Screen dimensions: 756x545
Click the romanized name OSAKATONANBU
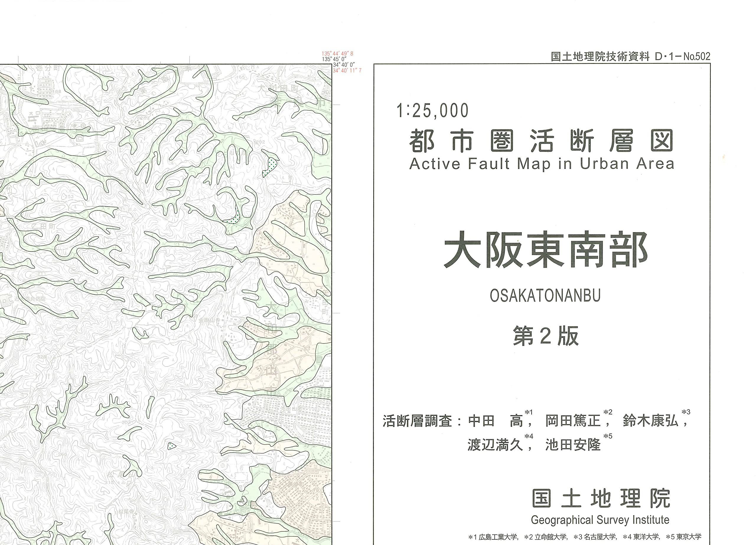545,295
